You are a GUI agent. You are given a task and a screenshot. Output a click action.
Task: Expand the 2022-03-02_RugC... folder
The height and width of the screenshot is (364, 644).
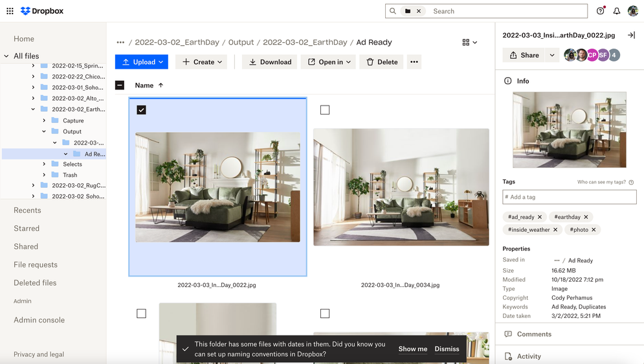[x=33, y=186]
